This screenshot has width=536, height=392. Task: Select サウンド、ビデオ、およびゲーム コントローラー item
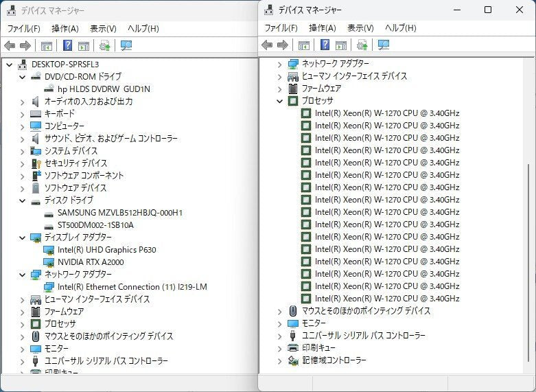tap(111, 139)
